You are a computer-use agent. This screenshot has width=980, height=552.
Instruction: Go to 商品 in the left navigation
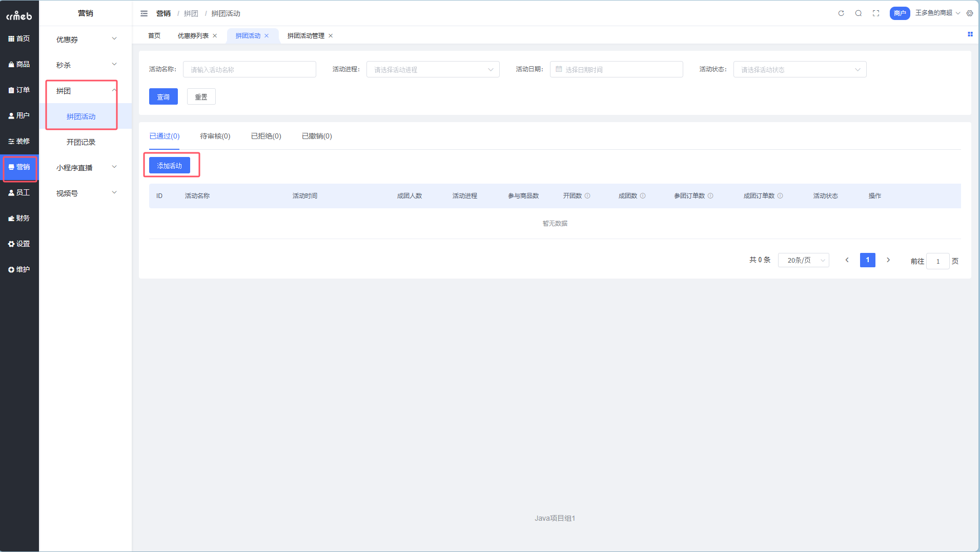(19, 64)
